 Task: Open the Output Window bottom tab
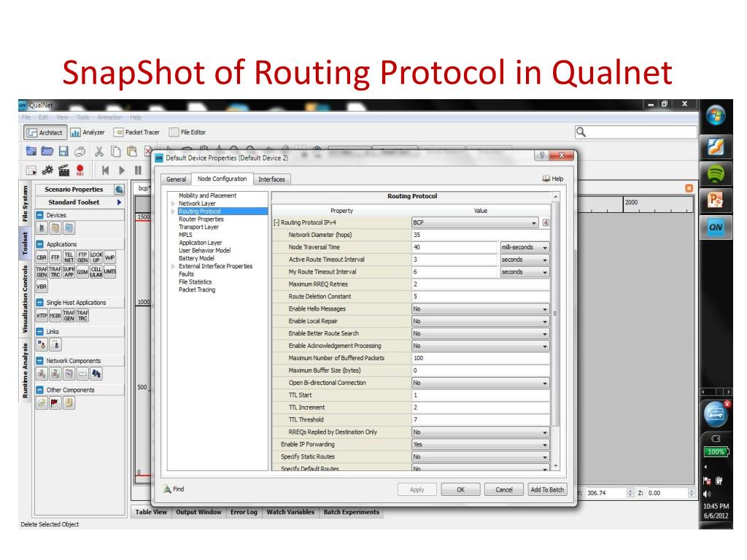pos(198,512)
